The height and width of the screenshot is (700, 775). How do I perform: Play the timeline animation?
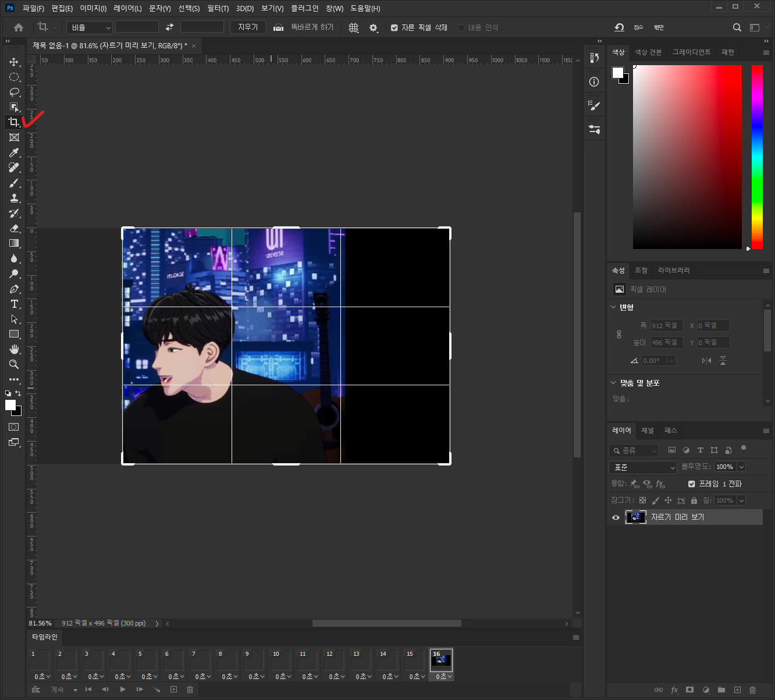coord(123,690)
